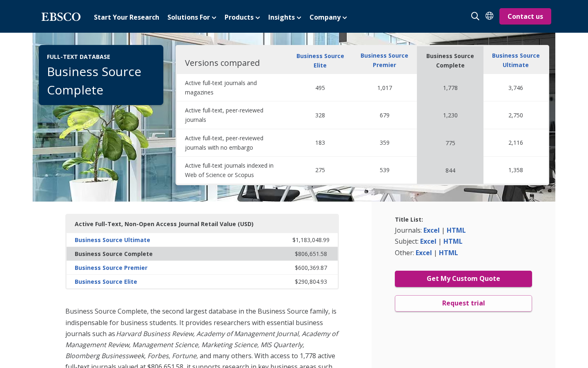This screenshot has width=588, height=368.
Task: Select the $600,369.87 retail value
Action: [311, 268]
